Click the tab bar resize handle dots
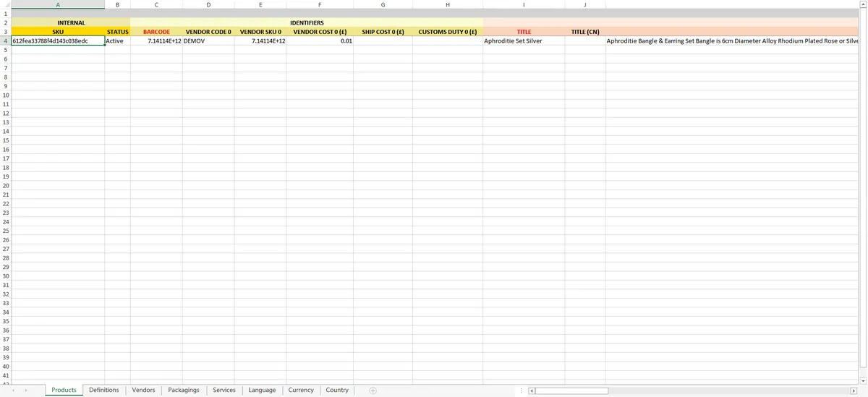This screenshot has height=397, width=868. coord(521,390)
